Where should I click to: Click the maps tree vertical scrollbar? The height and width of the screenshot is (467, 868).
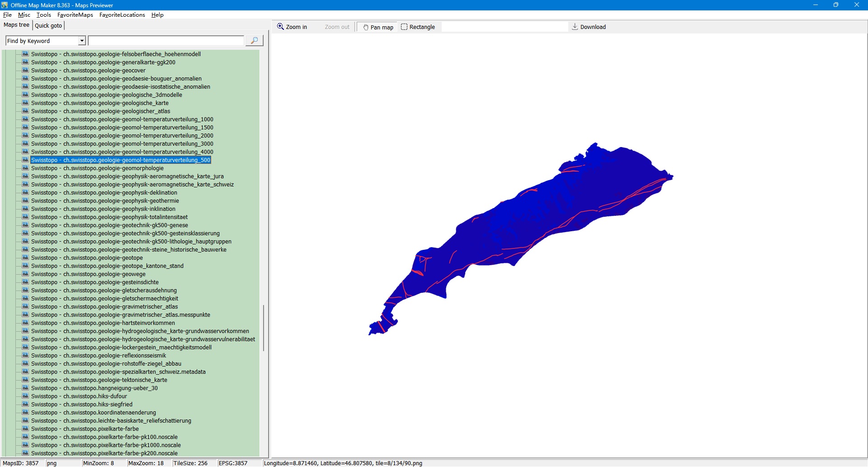(x=264, y=328)
